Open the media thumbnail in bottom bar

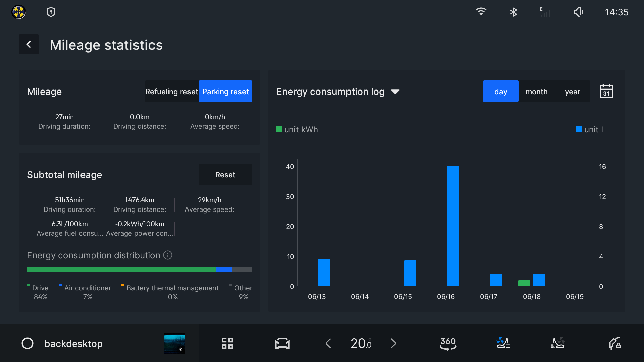(x=174, y=343)
